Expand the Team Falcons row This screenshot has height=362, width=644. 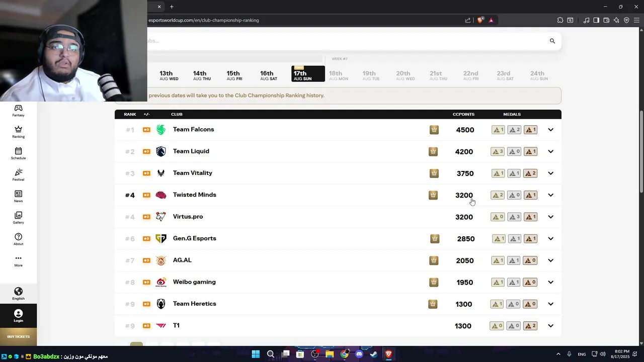(550, 130)
